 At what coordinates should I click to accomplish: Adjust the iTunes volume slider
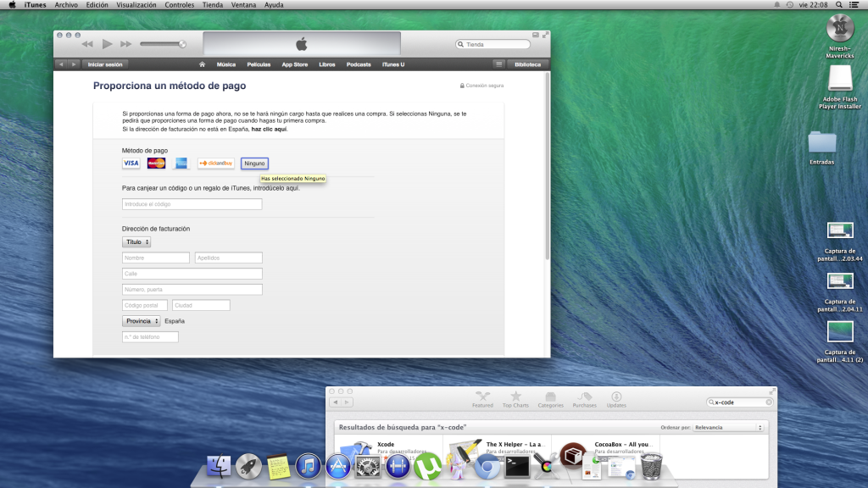click(x=163, y=44)
